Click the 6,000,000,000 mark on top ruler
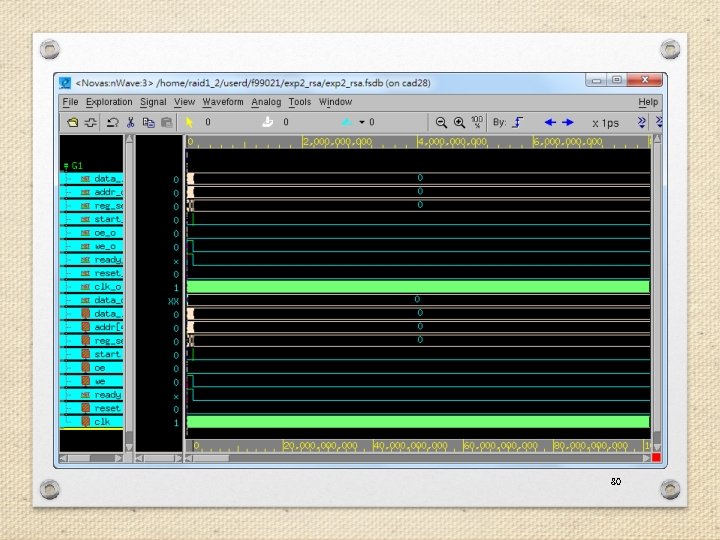The width and height of the screenshot is (720, 540). pyautogui.click(x=568, y=142)
